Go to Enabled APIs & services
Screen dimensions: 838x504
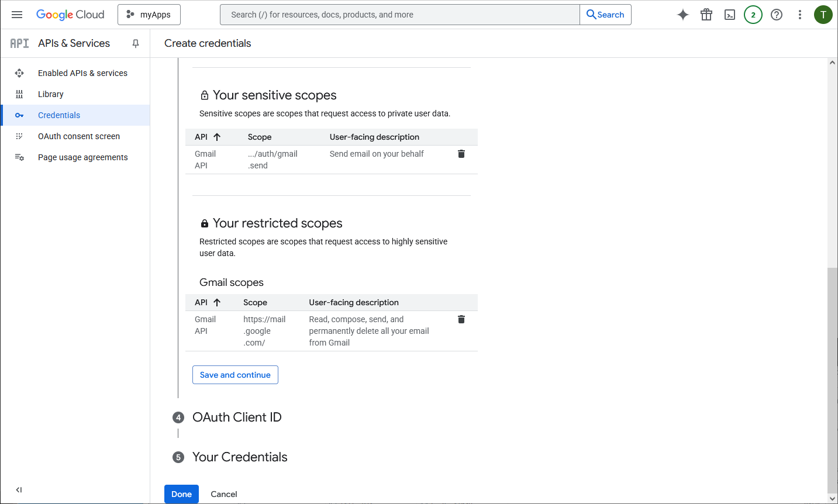[x=82, y=73]
